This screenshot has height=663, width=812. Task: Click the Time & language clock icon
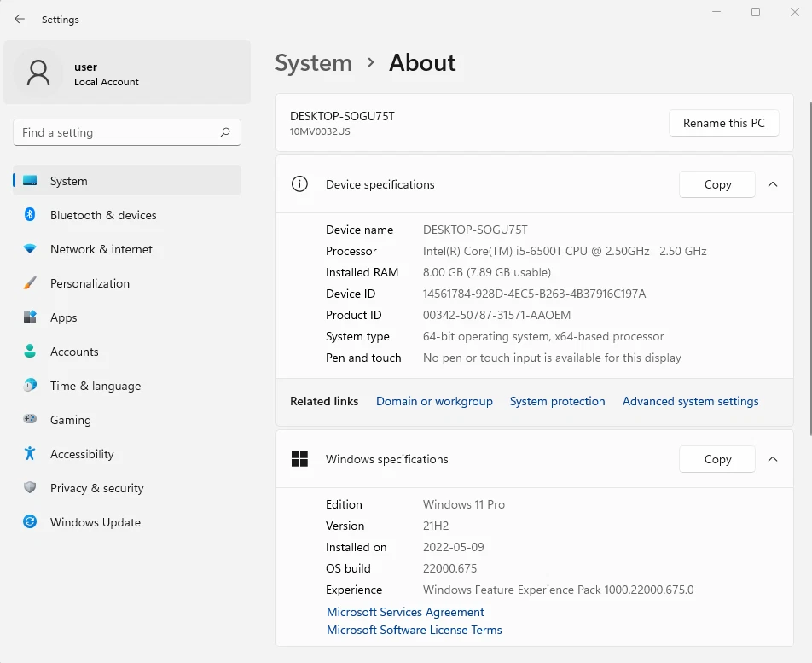pos(28,386)
